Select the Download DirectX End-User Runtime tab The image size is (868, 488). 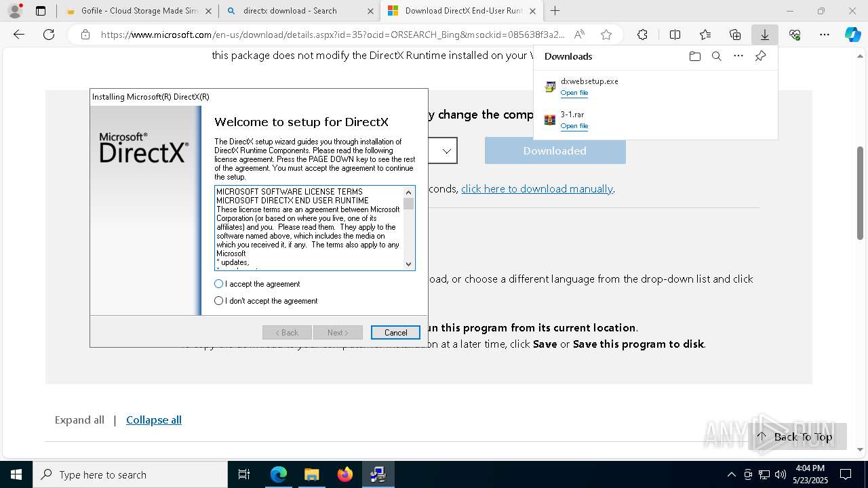(461, 11)
